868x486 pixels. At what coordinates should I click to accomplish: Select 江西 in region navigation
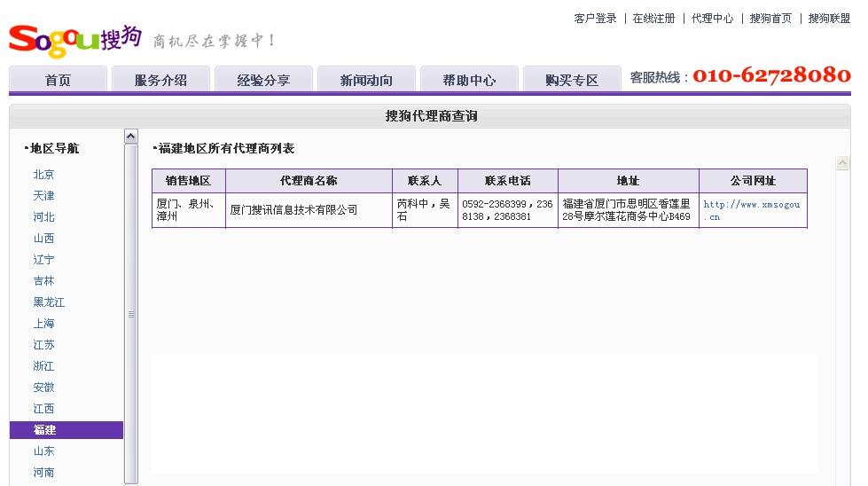pyautogui.click(x=43, y=409)
